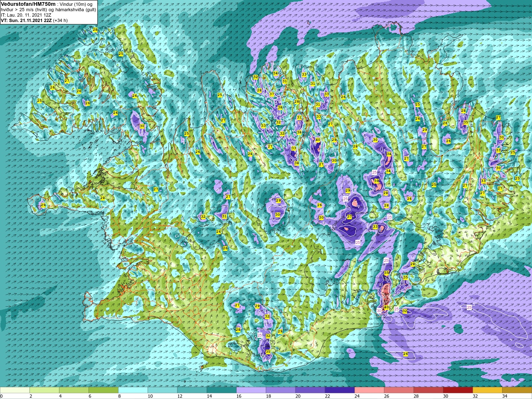Image resolution: width=532 pixels, height=399 pixels.
Task: Select the 14–16 m/s dark teal legend swatch
Action: (x=222, y=390)
